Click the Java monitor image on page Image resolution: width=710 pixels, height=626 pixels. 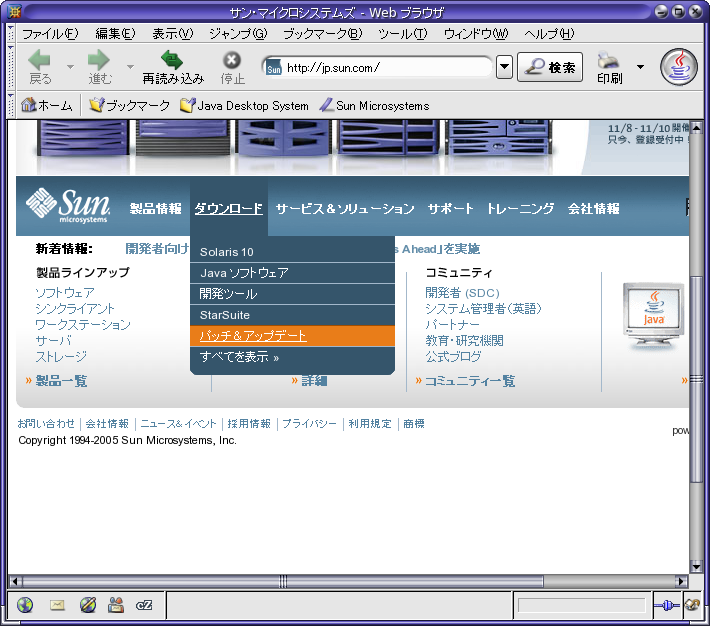[x=653, y=315]
